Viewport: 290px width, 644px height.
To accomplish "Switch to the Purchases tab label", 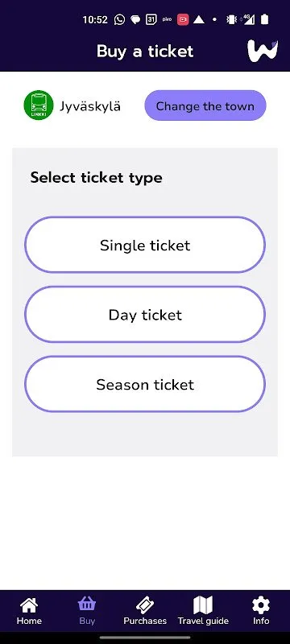I will pyautogui.click(x=145, y=621).
